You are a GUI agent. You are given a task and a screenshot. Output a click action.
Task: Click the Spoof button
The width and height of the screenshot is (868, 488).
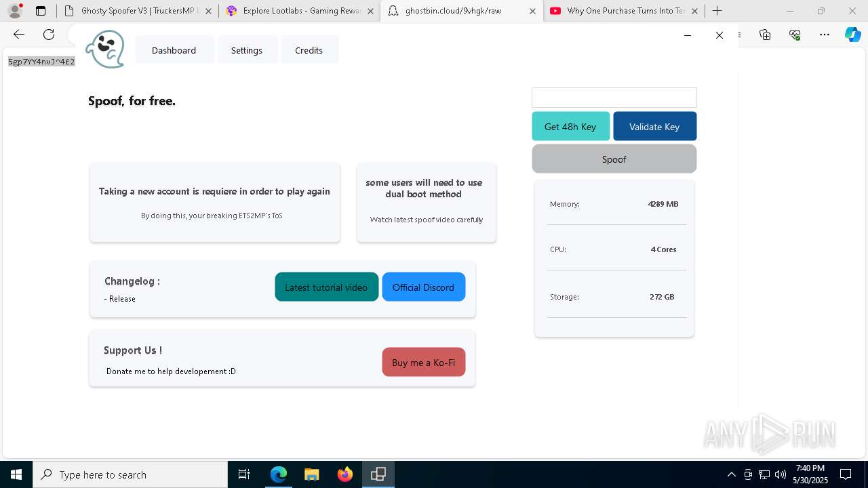coord(614,159)
